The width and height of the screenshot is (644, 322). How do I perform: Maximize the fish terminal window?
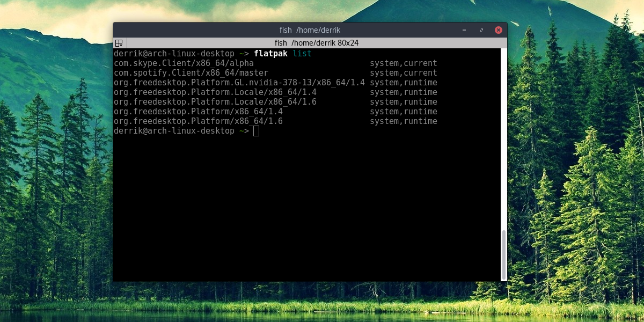point(481,30)
